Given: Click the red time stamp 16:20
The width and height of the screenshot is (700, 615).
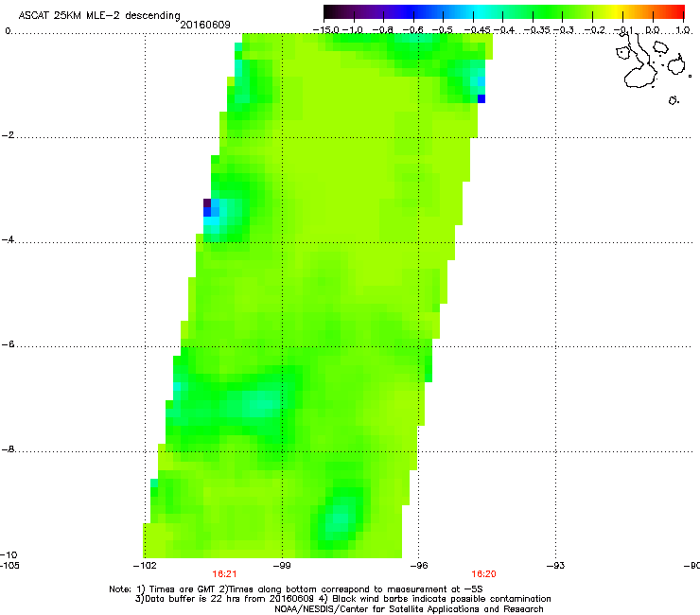Looking at the screenshot, I should [x=484, y=574].
